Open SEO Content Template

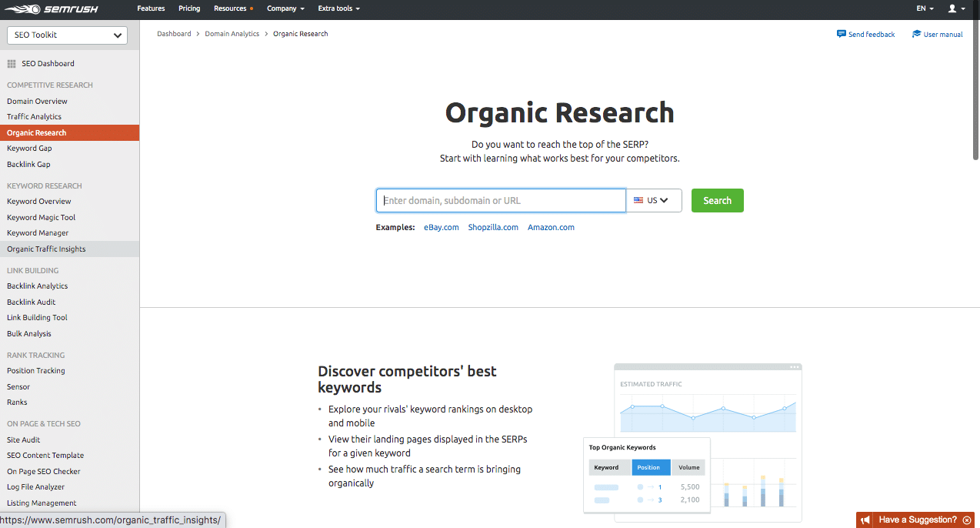point(45,456)
